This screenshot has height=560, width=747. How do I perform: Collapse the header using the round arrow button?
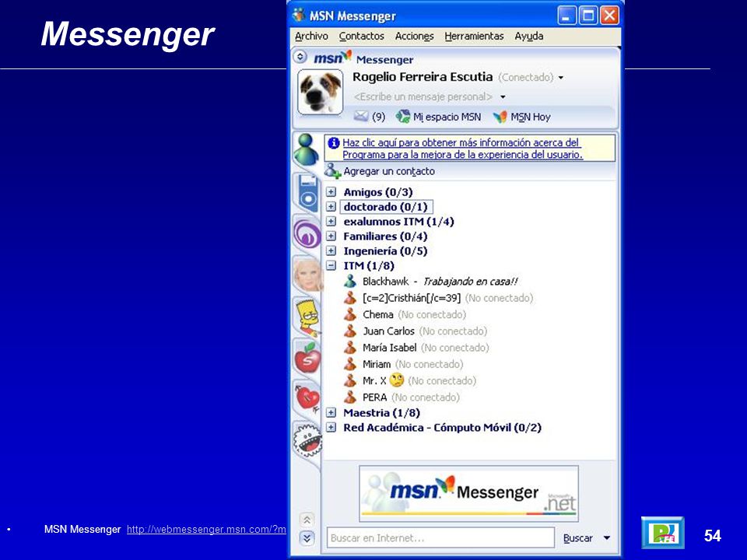click(x=300, y=57)
